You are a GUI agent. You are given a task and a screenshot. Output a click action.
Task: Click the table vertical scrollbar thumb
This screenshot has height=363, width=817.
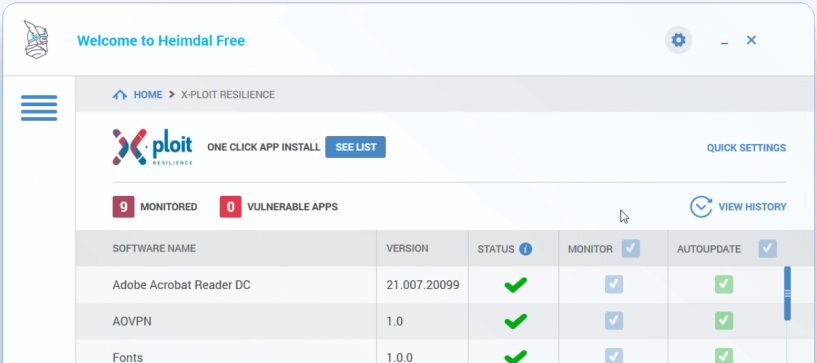pyautogui.click(x=787, y=293)
